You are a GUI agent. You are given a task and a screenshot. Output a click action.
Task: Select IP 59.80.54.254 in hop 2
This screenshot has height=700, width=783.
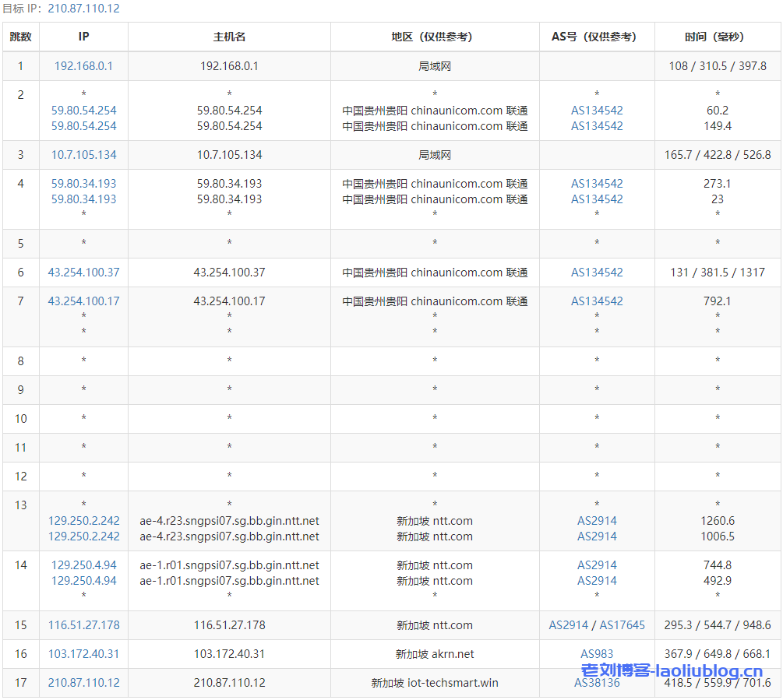point(83,110)
